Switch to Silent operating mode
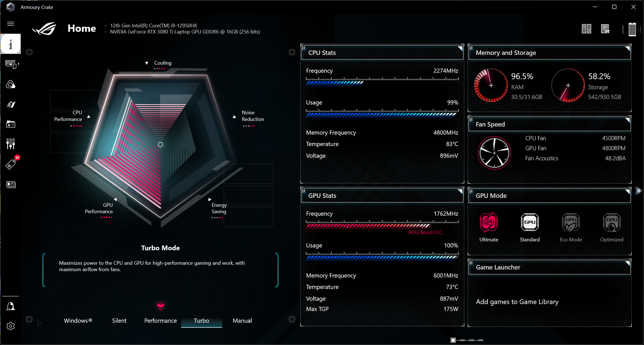This screenshot has height=345, width=644. pos(119,321)
